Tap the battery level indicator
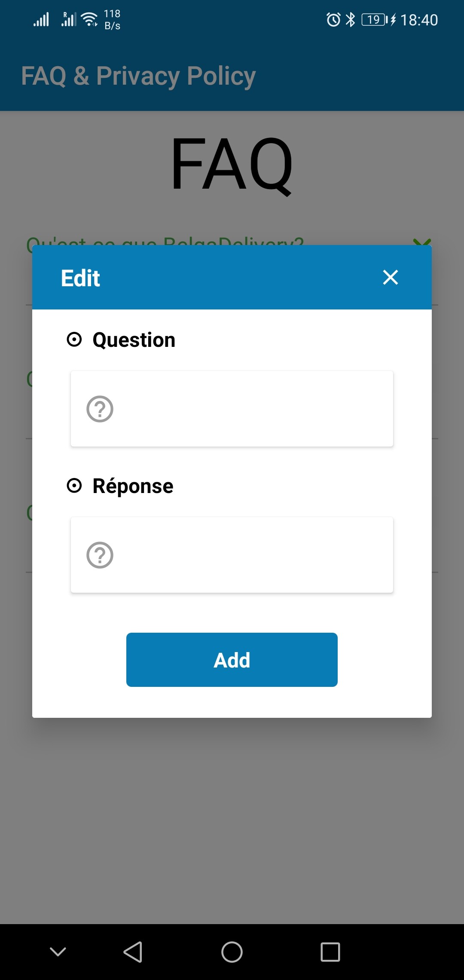The height and width of the screenshot is (980, 464). coord(374,20)
